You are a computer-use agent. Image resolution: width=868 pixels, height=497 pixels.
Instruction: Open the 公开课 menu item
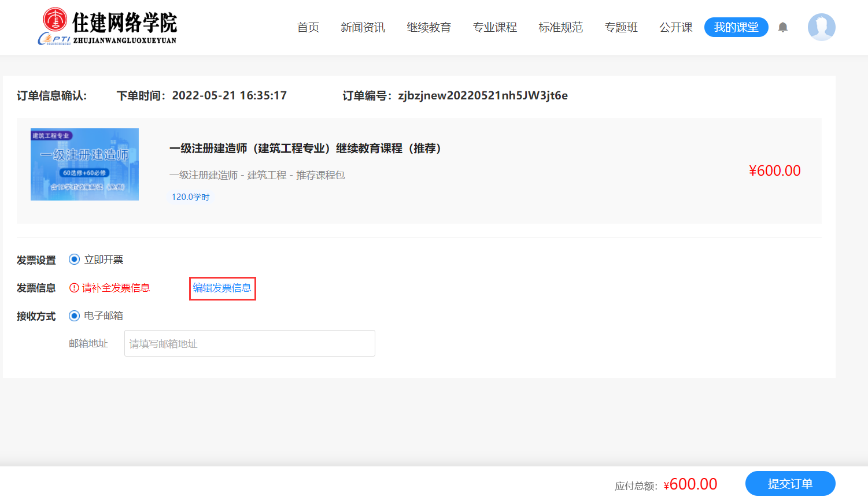point(676,27)
